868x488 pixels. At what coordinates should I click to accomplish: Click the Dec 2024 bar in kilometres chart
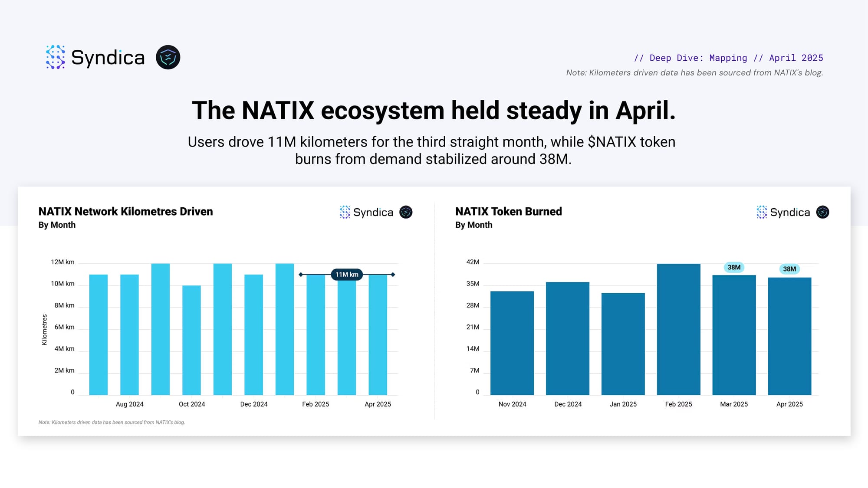coord(253,334)
